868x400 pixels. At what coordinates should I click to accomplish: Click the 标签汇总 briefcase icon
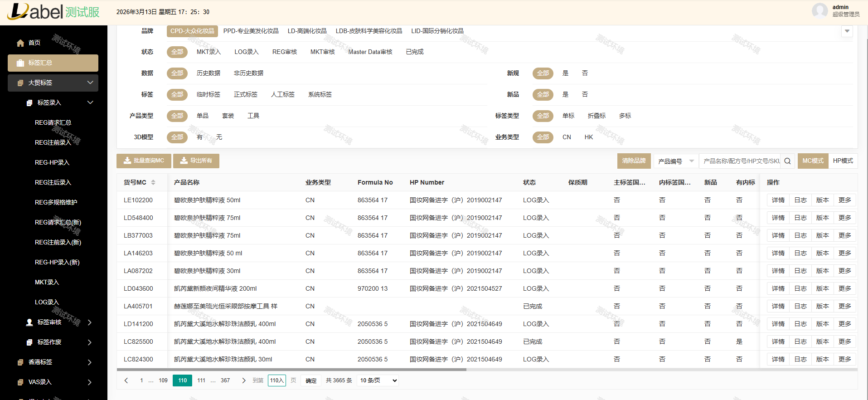click(20, 63)
